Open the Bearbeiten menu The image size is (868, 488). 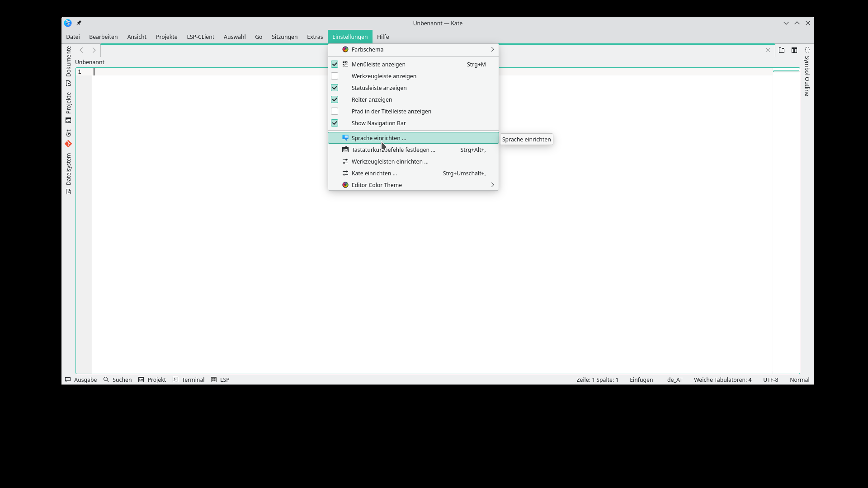103,37
